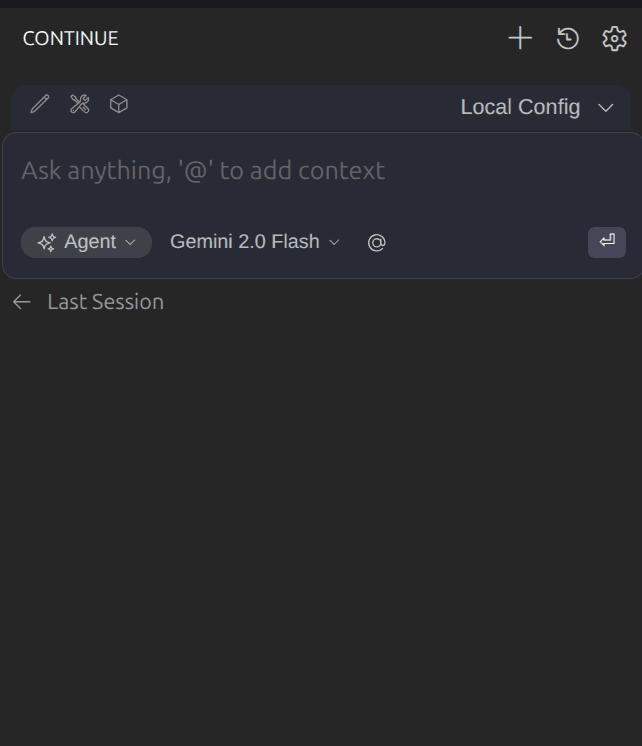Open Continue settings gear icon
The width and height of the screenshot is (642, 746).
[614, 39]
